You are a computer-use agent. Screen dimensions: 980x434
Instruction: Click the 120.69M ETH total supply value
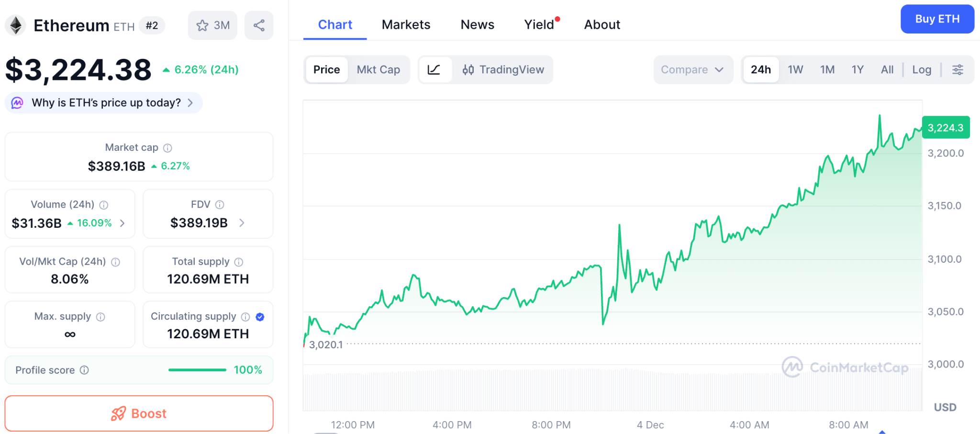click(208, 279)
